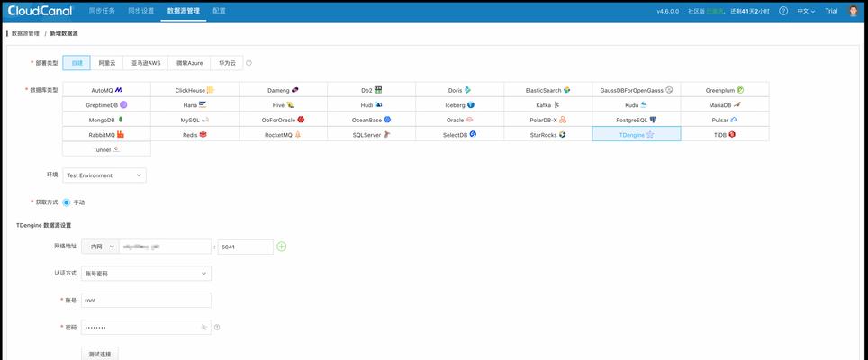
Task: Select ClickHouse database type
Action: tap(194, 90)
